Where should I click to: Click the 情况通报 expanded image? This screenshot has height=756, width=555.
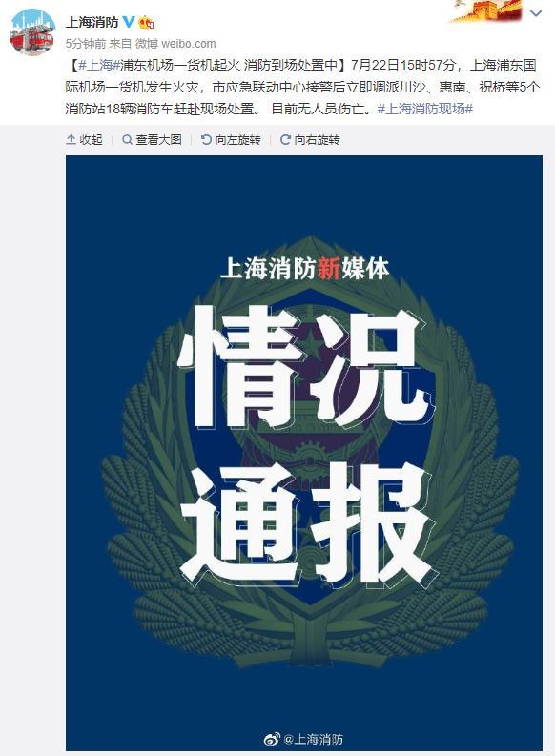click(x=304, y=453)
